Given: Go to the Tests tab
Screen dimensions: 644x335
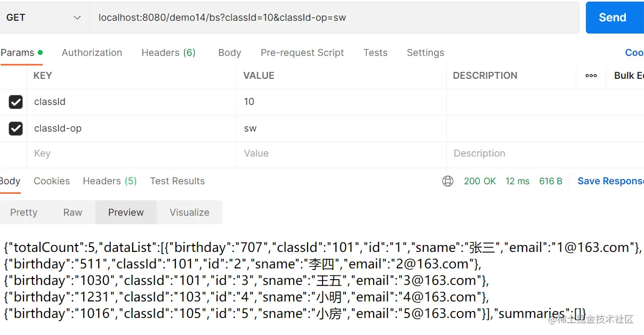Looking at the screenshot, I should point(375,53).
